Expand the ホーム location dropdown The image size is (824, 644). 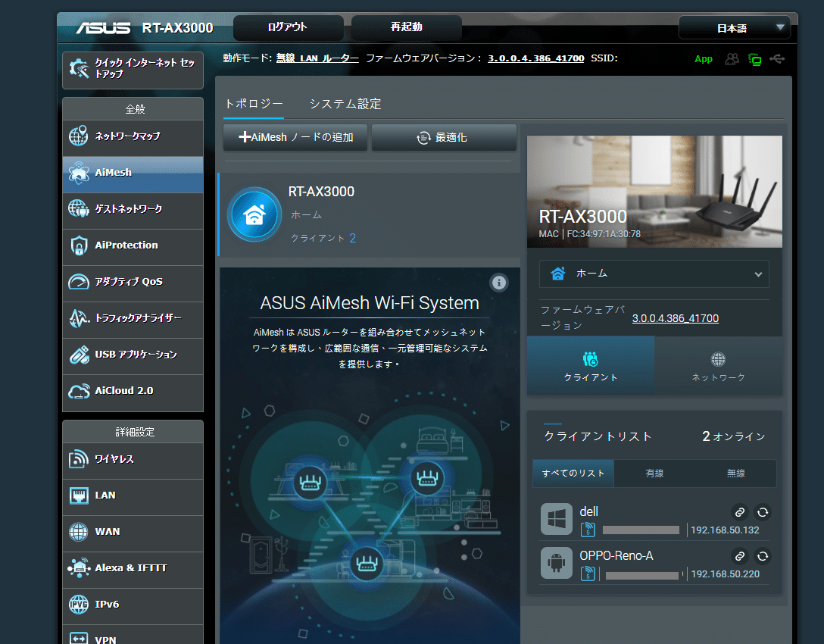coord(654,274)
